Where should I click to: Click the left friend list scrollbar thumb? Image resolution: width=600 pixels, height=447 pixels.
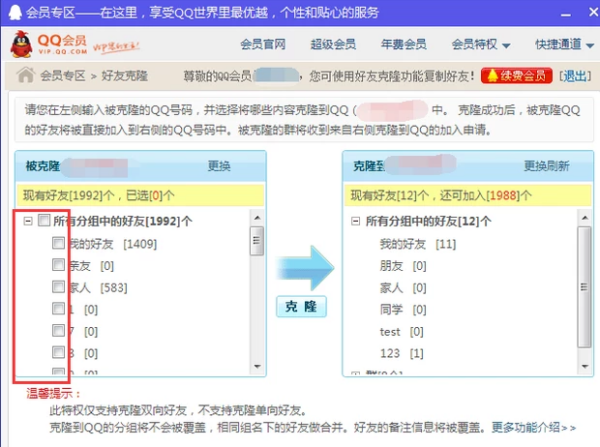pos(257,240)
